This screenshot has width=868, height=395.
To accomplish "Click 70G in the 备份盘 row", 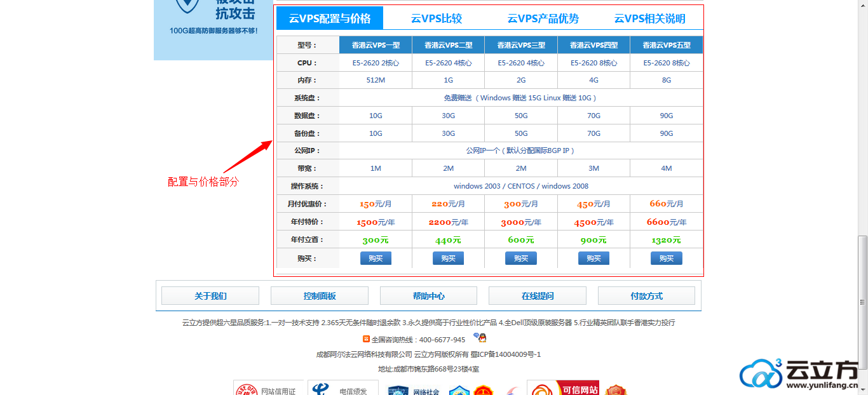I will pyautogui.click(x=593, y=133).
